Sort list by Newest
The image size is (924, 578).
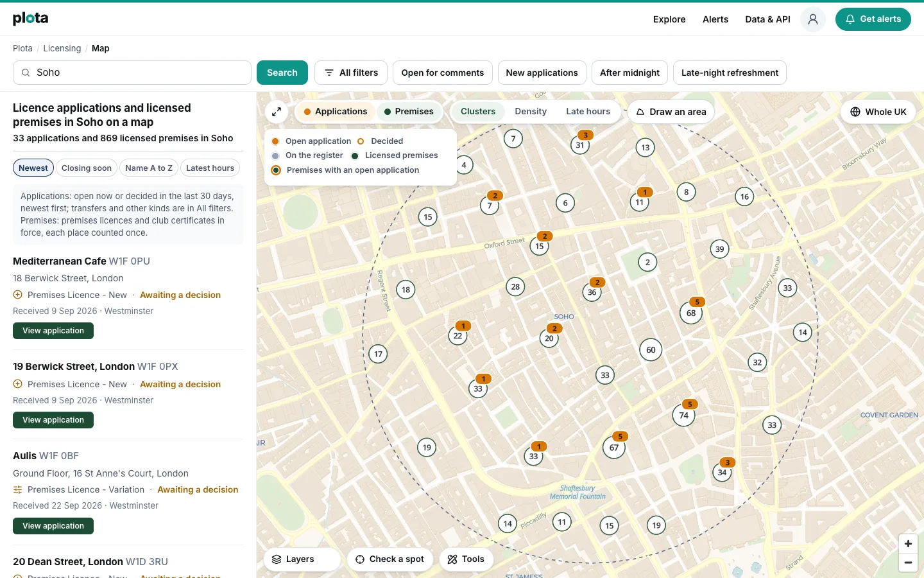pyautogui.click(x=33, y=168)
